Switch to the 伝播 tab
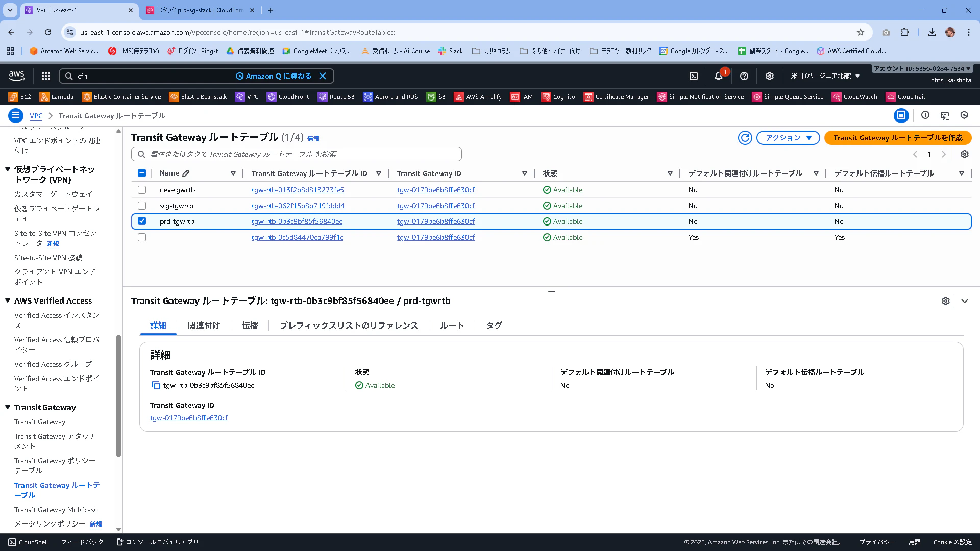 click(x=250, y=325)
